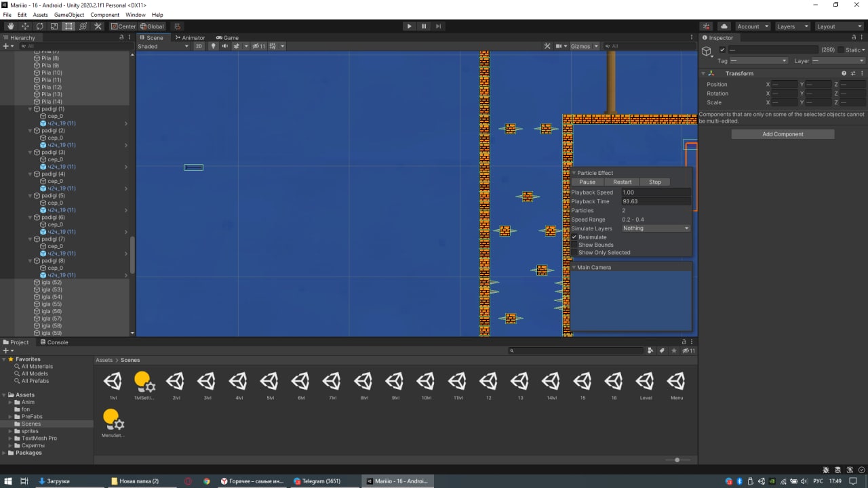Open the Simulate Layers dropdown
This screenshot has width=868, height=488.
(x=656, y=228)
